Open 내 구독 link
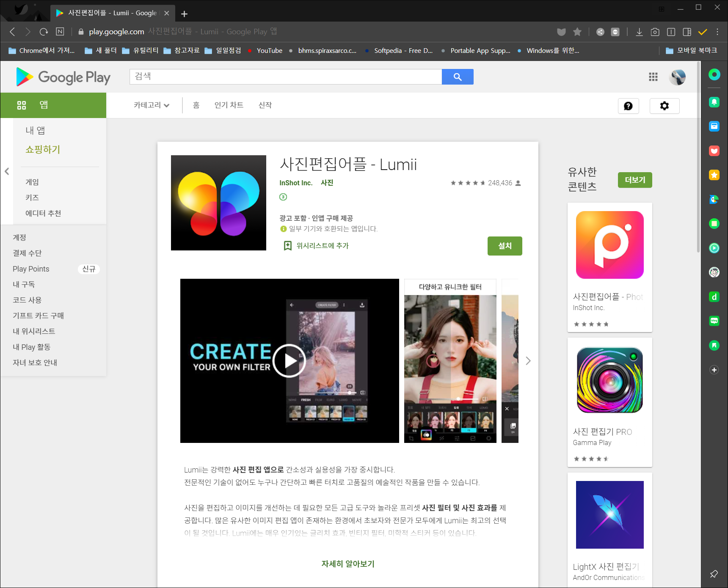Image resolution: width=728 pixels, height=588 pixels. tap(24, 284)
